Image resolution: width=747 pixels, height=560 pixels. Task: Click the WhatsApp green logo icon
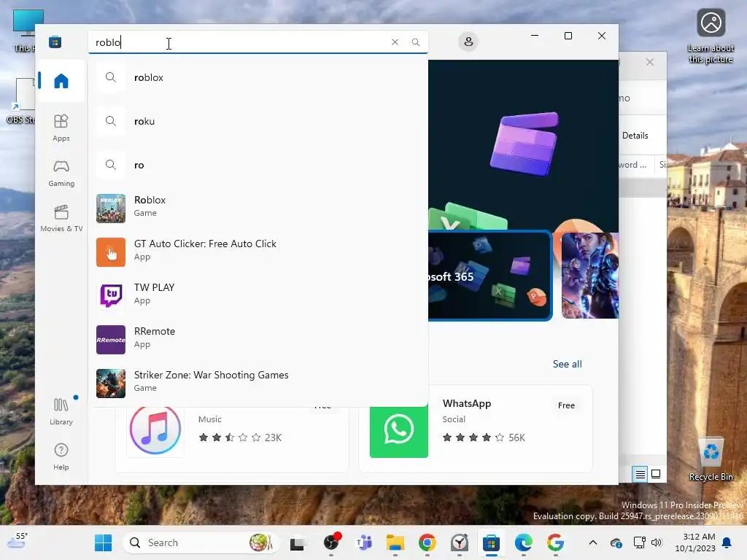399,430
